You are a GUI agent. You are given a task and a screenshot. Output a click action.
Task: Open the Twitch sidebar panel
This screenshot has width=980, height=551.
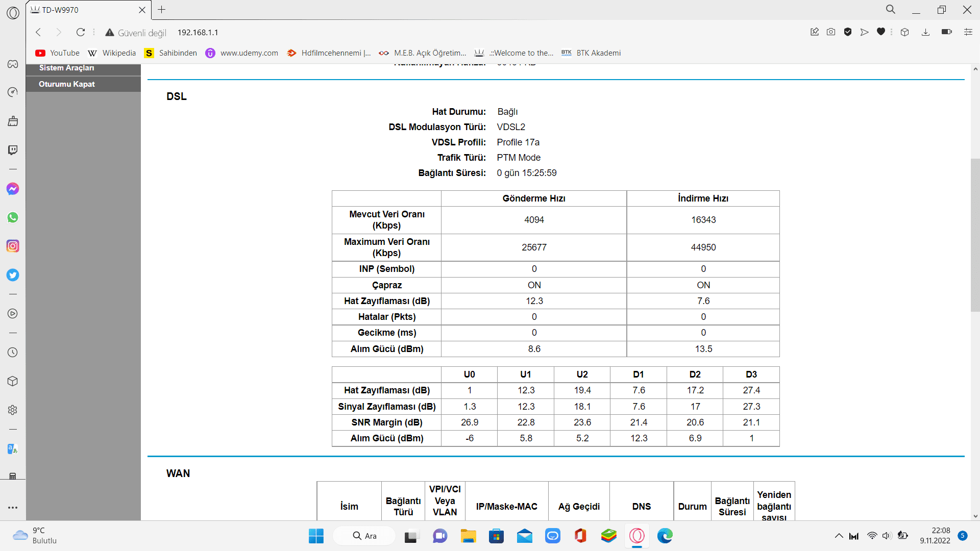(x=13, y=150)
